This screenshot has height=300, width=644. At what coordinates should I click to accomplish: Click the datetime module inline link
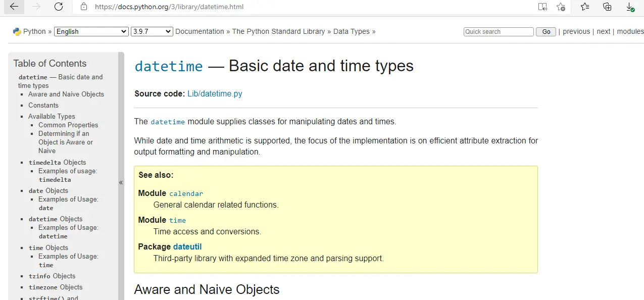pyautogui.click(x=168, y=122)
